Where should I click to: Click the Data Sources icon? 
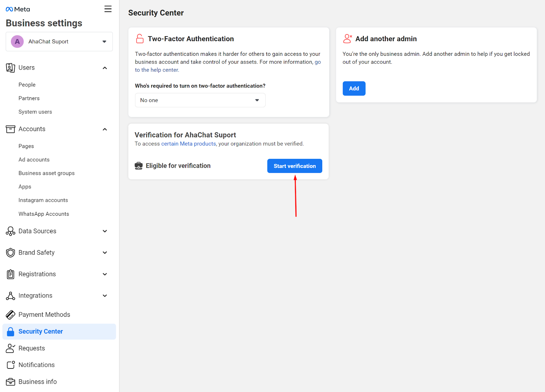(x=11, y=231)
